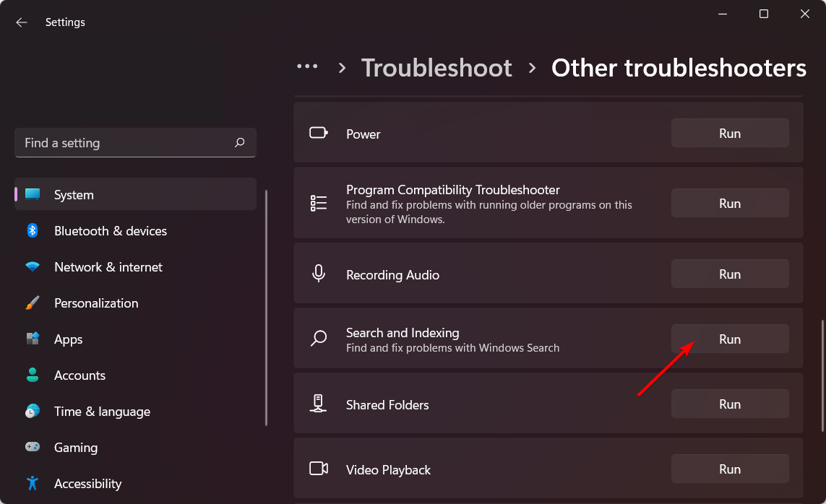Open Accessibility settings
826x504 pixels.
(135, 483)
